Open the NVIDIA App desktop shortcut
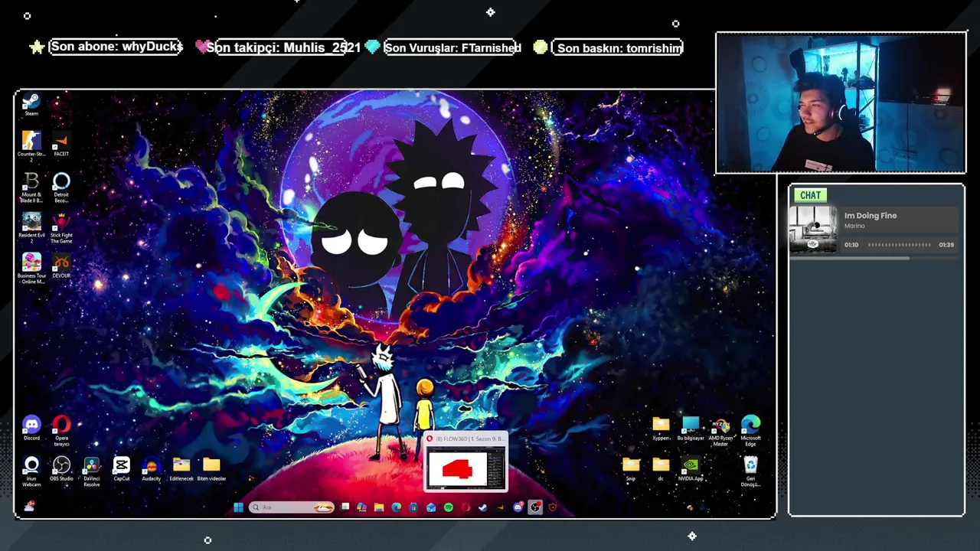The height and width of the screenshot is (551, 980). (x=691, y=469)
